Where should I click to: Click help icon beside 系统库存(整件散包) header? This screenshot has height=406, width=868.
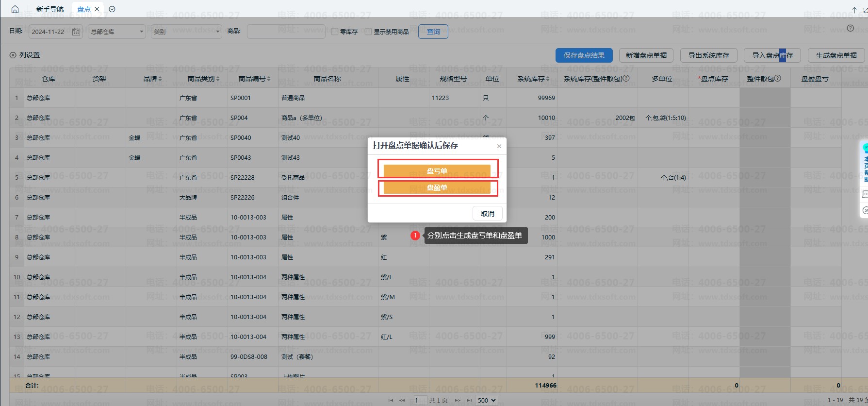pyautogui.click(x=626, y=78)
